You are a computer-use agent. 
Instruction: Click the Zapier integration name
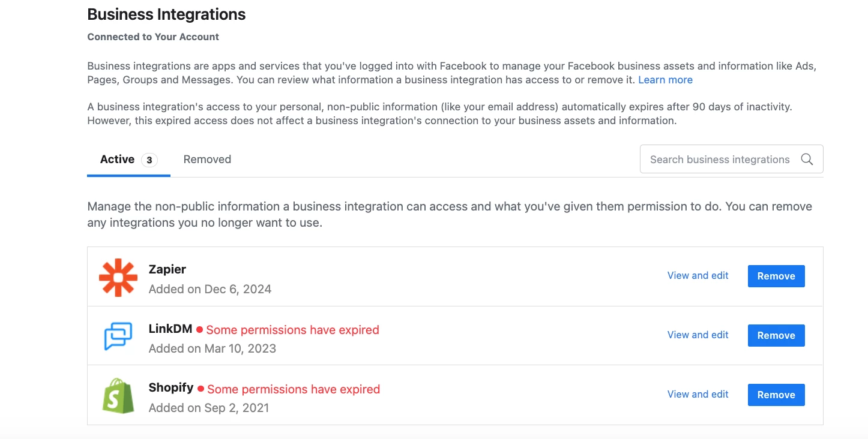click(x=167, y=270)
